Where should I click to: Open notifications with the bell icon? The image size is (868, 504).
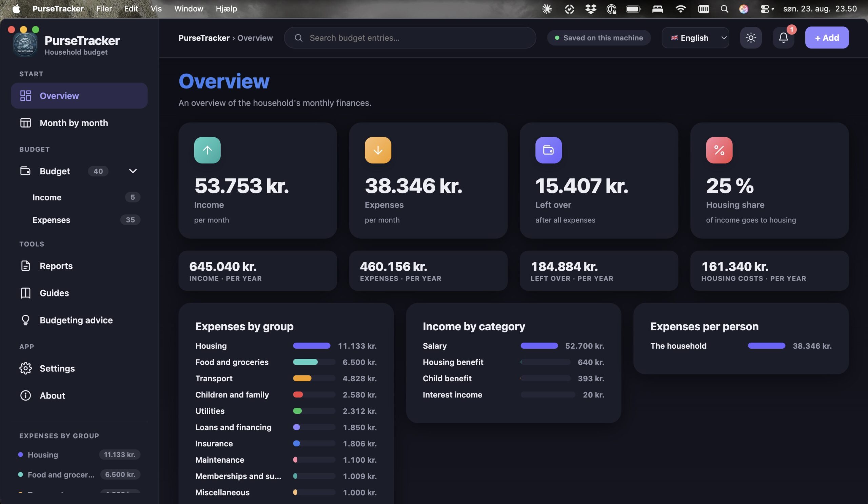[783, 38]
